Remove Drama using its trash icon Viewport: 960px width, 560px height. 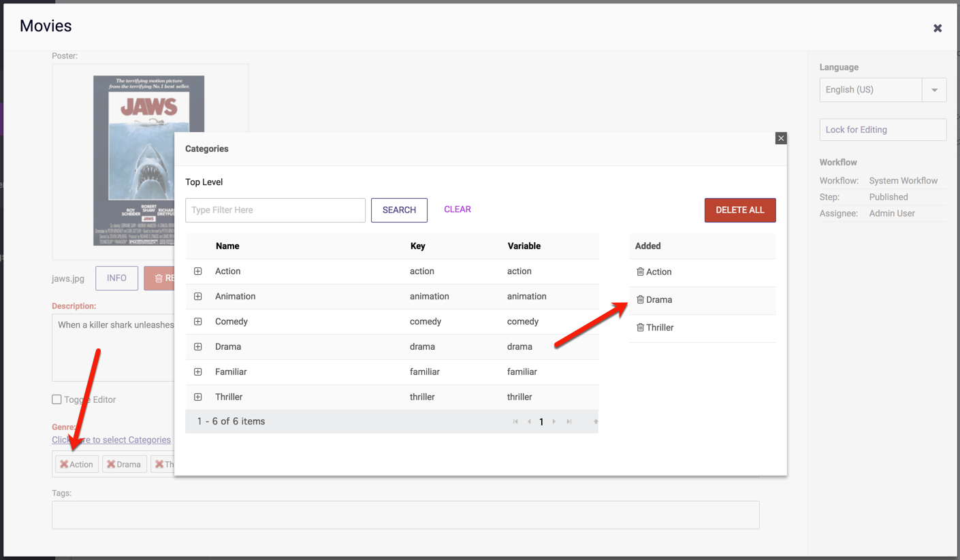click(640, 299)
